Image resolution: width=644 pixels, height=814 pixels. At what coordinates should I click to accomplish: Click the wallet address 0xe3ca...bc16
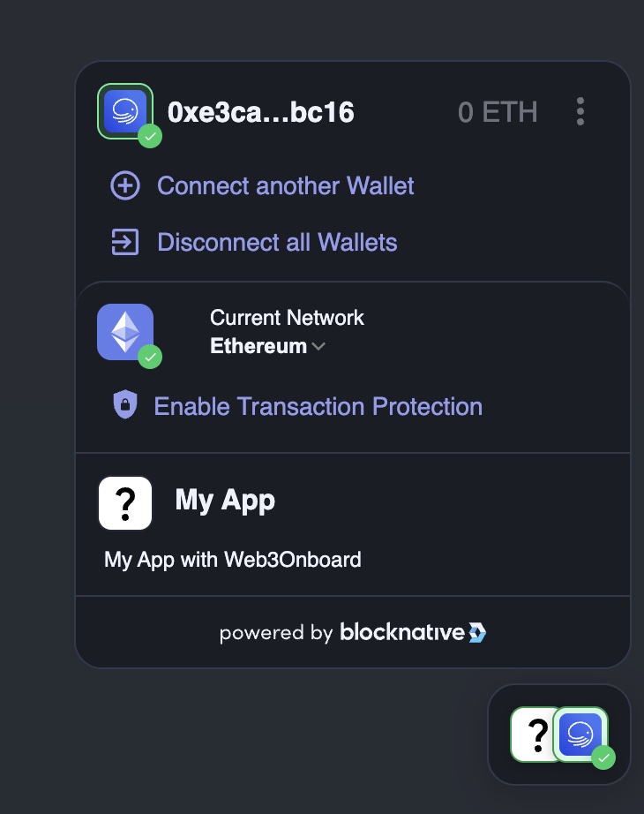click(x=261, y=112)
